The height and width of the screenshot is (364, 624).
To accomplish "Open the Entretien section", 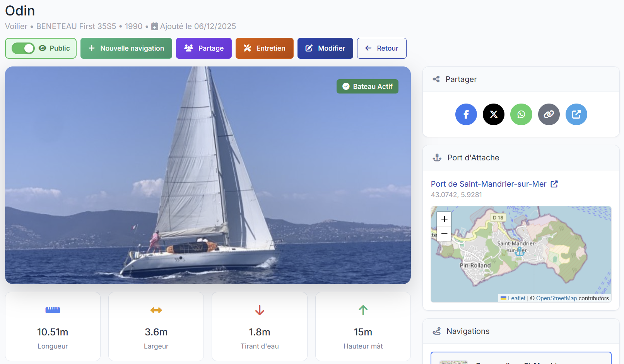I will pyautogui.click(x=264, y=48).
